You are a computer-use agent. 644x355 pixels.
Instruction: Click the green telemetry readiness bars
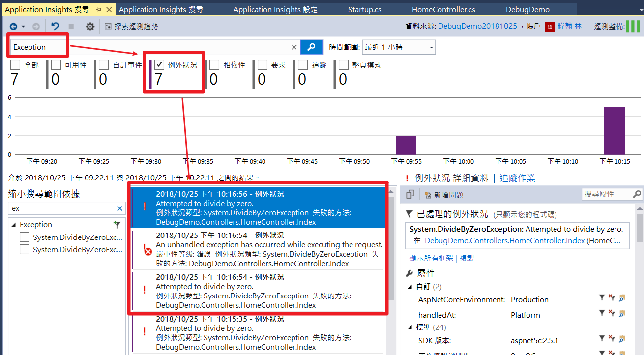click(x=633, y=27)
